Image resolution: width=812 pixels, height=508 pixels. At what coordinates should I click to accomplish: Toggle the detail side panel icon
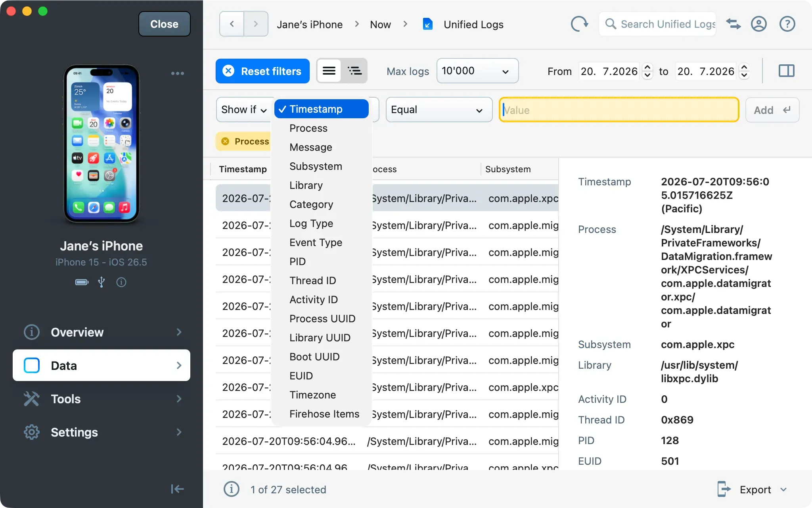tap(786, 71)
